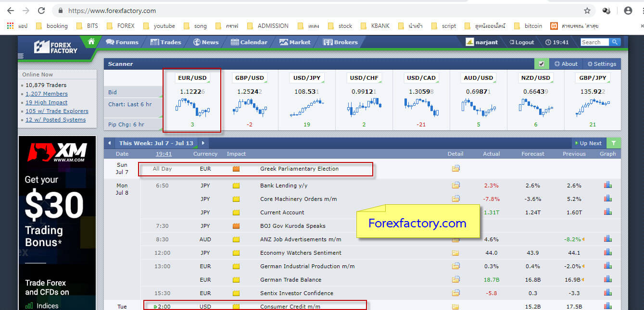Open the Calendar tab

click(249, 42)
